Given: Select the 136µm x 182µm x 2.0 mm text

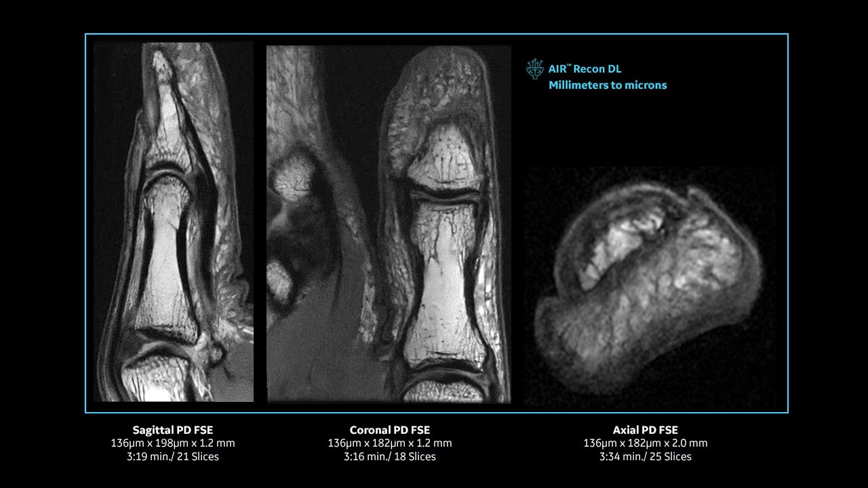Looking at the screenshot, I should 645,443.
